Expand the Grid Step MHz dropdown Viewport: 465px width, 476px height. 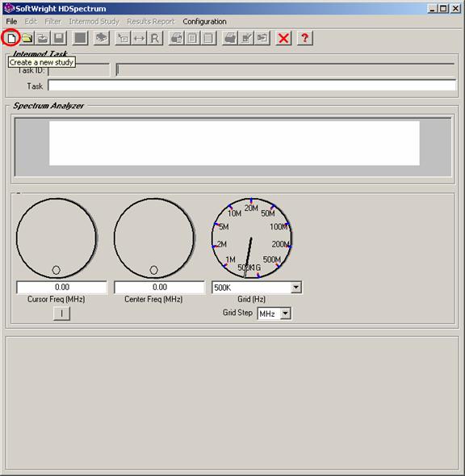(x=285, y=314)
